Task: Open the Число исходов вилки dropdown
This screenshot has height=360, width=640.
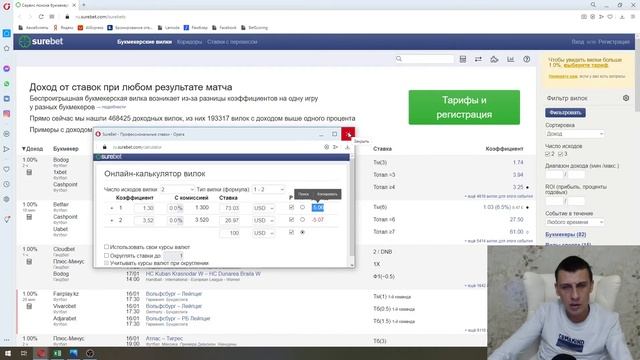Action: point(177,189)
